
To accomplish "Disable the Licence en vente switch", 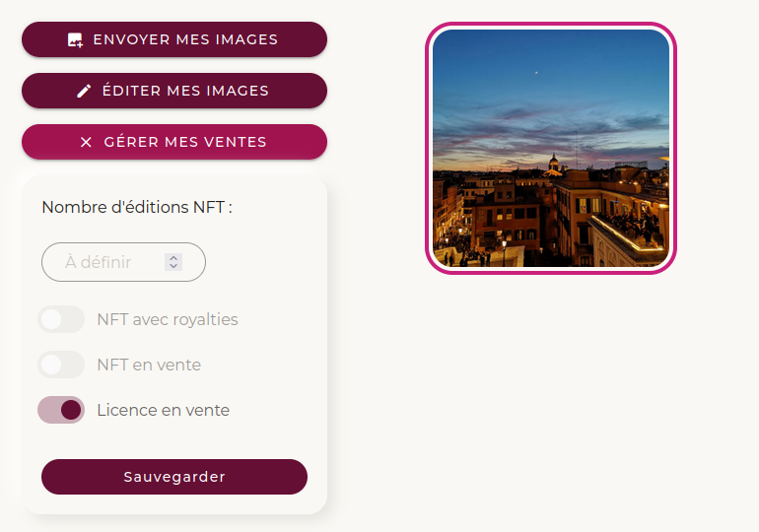I will pyautogui.click(x=61, y=410).
